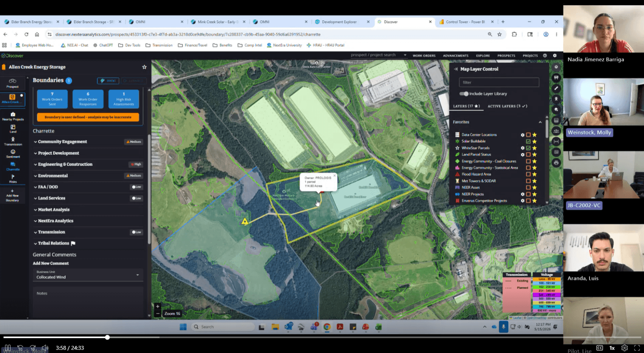Expand Community Engagement section
The height and width of the screenshot is (353, 644).
pos(88,142)
